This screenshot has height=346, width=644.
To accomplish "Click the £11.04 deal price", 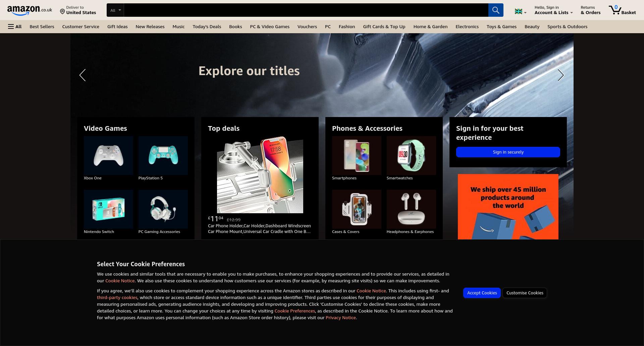I will (215, 219).
